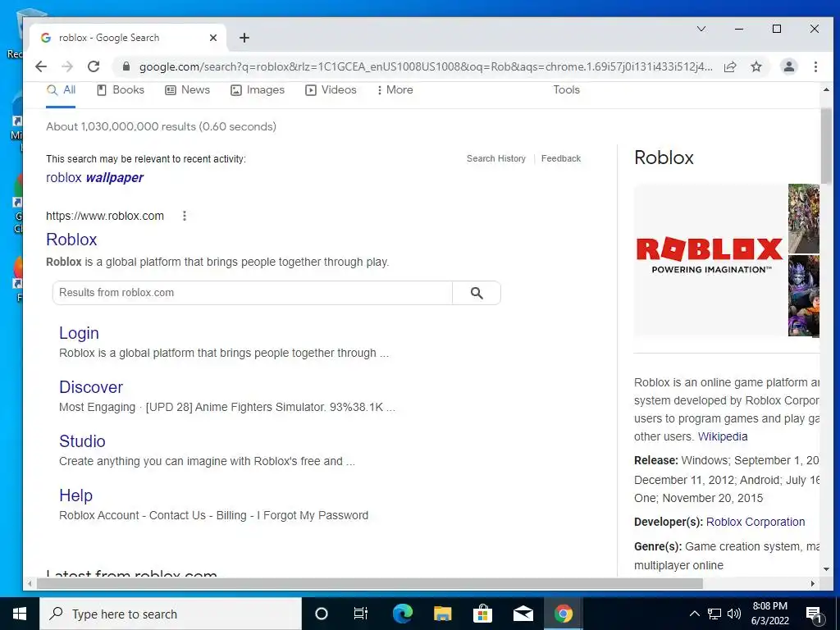Reload the Google search page
The image size is (840, 630).
coord(94,66)
